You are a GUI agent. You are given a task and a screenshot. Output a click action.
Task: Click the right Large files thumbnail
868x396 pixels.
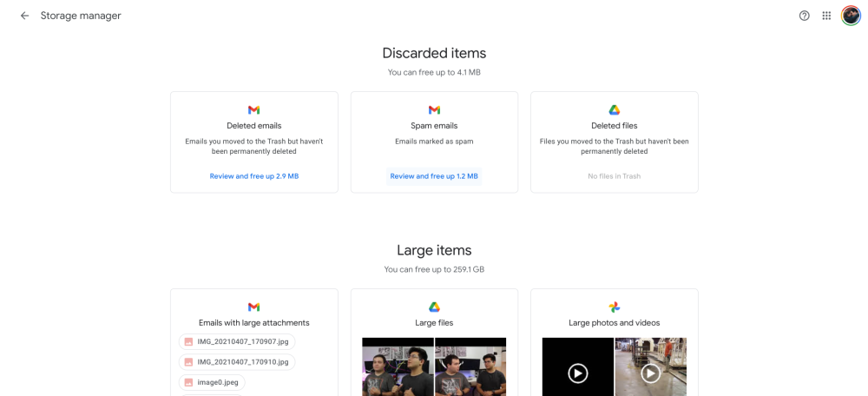[x=470, y=367]
